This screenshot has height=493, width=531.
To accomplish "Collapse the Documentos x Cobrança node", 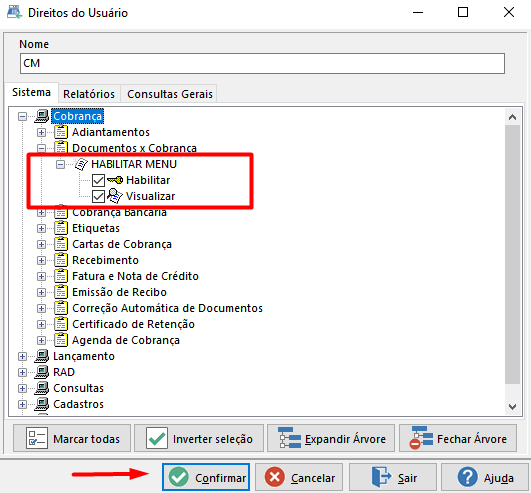I will click(41, 148).
